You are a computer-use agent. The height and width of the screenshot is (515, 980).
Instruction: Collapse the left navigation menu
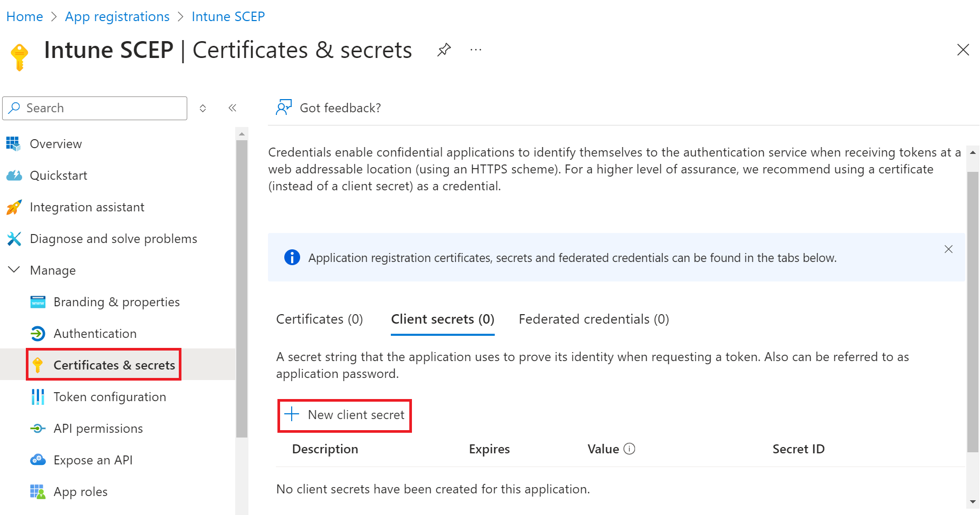(x=232, y=108)
